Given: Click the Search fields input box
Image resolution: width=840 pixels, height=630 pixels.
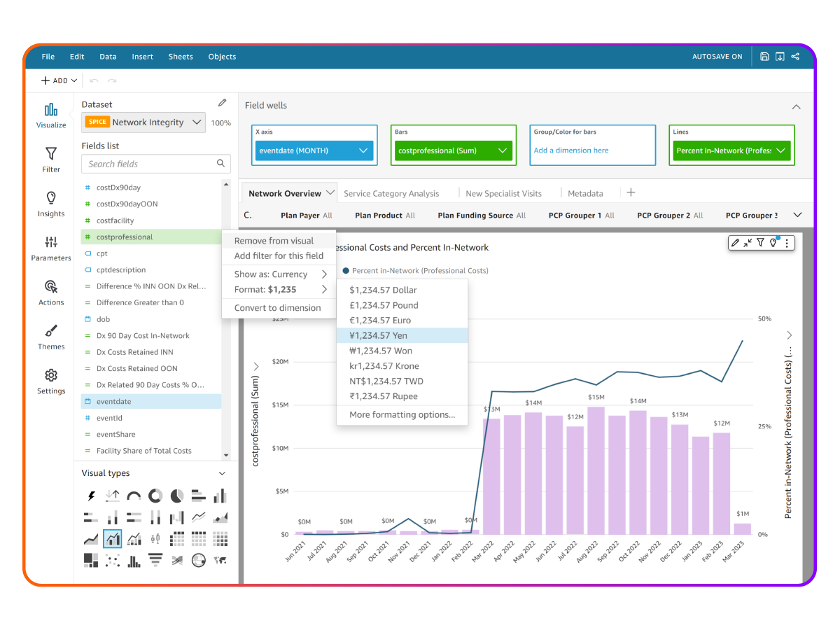Looking at the screenshot, I should pos(148,164).
